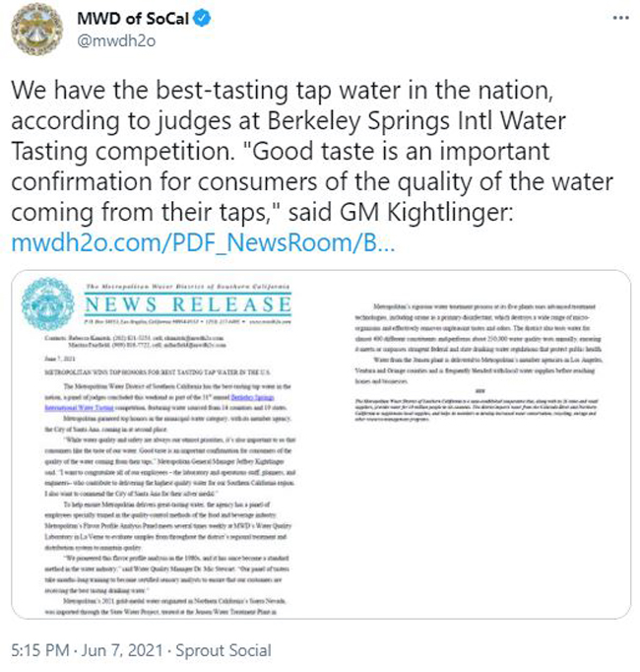Click the METROPOLITAN WINS TOP HONORS headline

(158, 372)
